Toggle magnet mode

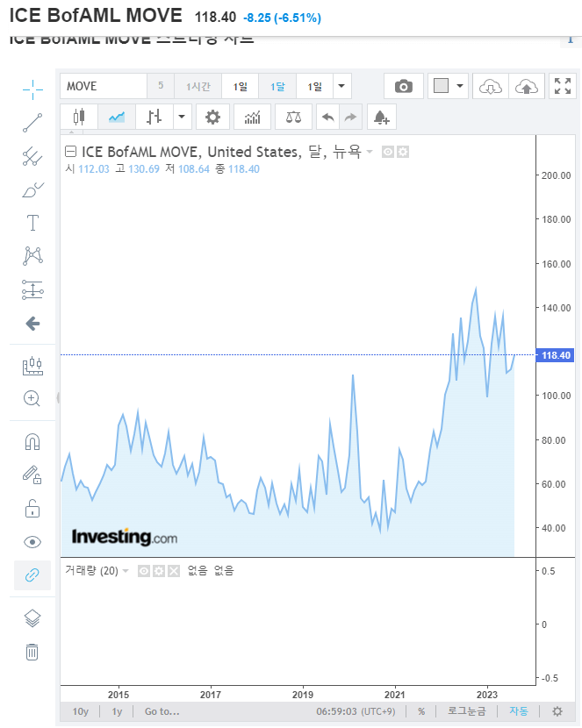(32, 441)
